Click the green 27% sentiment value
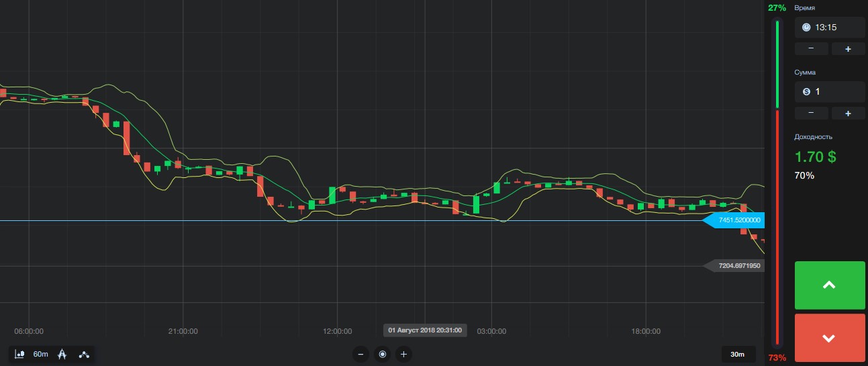 (x=777, y=7)
